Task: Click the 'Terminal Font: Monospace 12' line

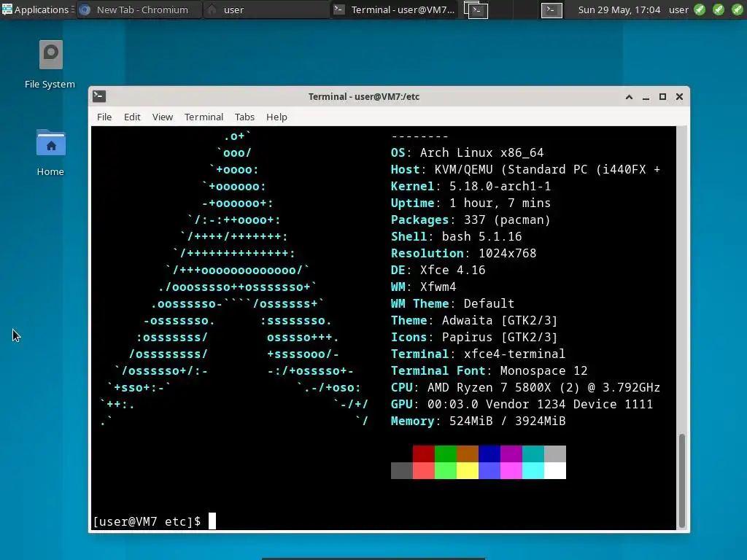Action: (489, 370)
